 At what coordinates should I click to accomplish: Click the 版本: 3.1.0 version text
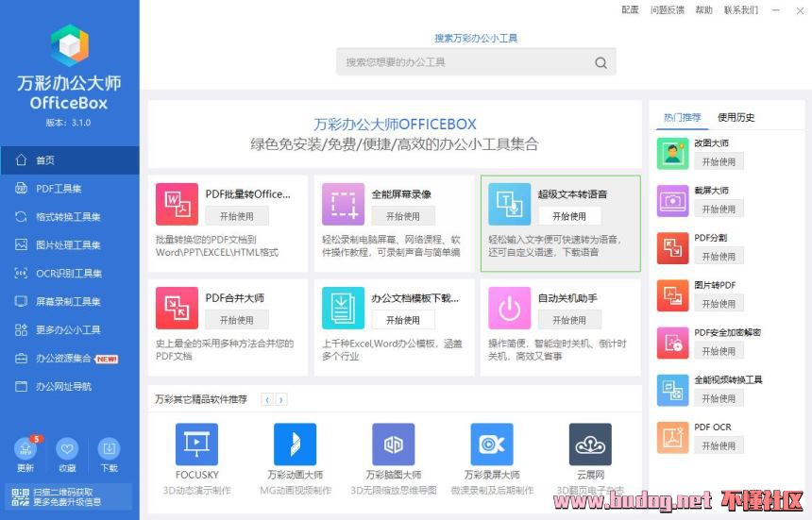[x=68, y=123]
